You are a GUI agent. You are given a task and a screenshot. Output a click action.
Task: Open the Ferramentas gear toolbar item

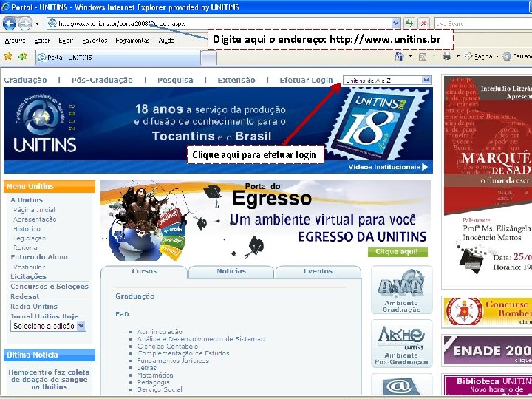517,57
